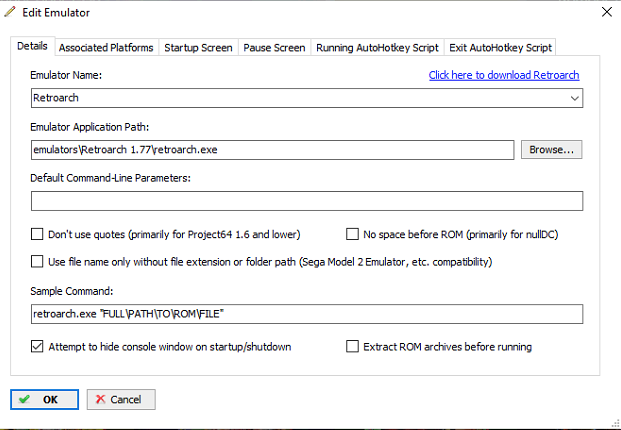
Task: Enable Use file name only checkbox
Action: [x=37, y=262]
